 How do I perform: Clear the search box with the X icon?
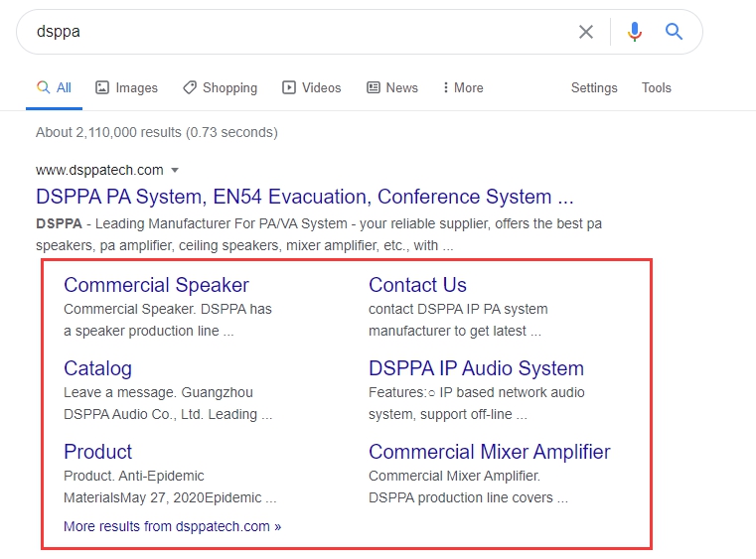(x=586, y=32)
